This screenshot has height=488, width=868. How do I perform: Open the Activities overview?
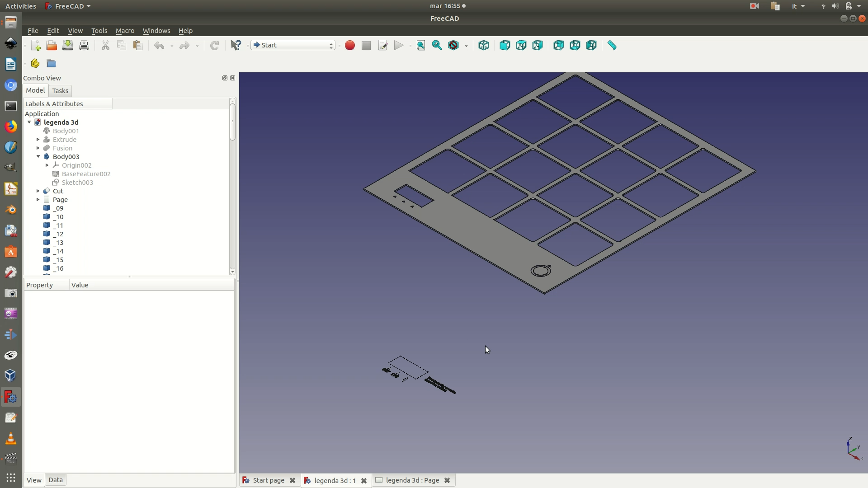pyautogui.click(x=21, y=6)
